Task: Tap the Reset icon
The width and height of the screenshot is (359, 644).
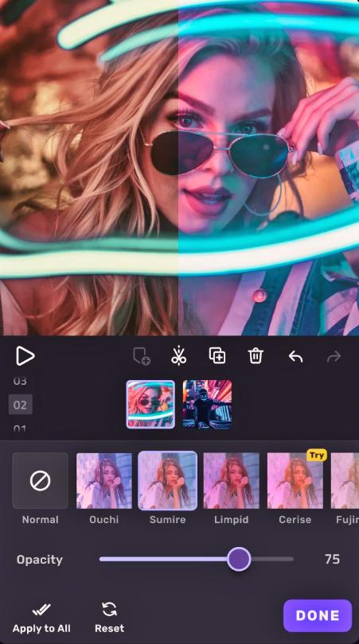Action: coord(109,609)
